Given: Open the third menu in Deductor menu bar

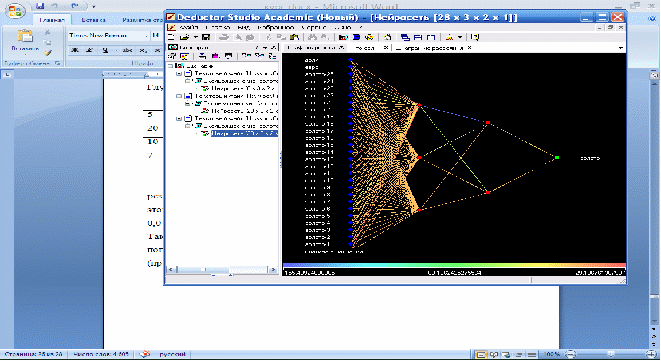Looking at the screenshot, I should click(243, 27).
